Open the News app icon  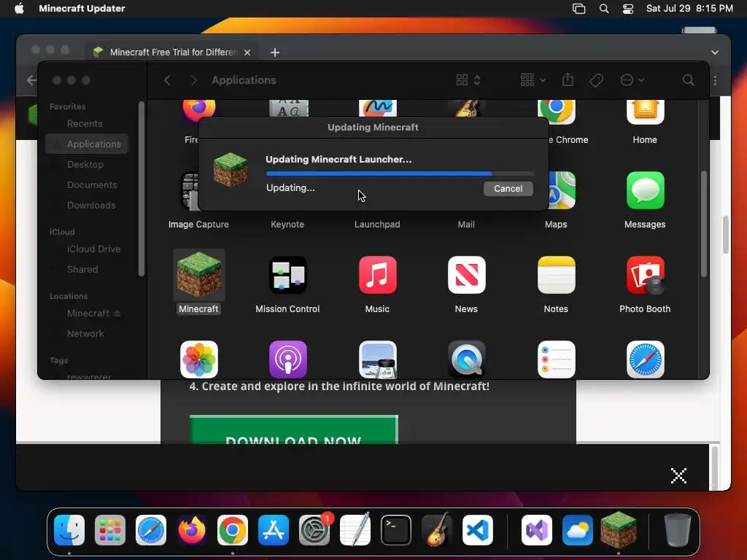point(466,275)
